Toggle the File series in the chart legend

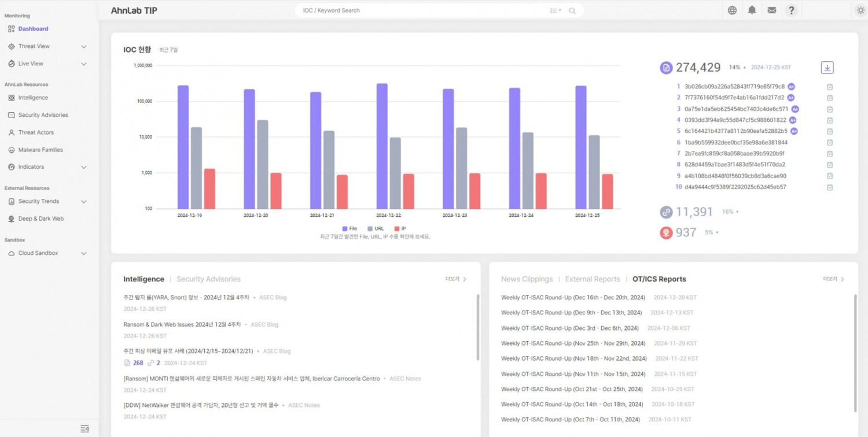click(x=350, y=228)
